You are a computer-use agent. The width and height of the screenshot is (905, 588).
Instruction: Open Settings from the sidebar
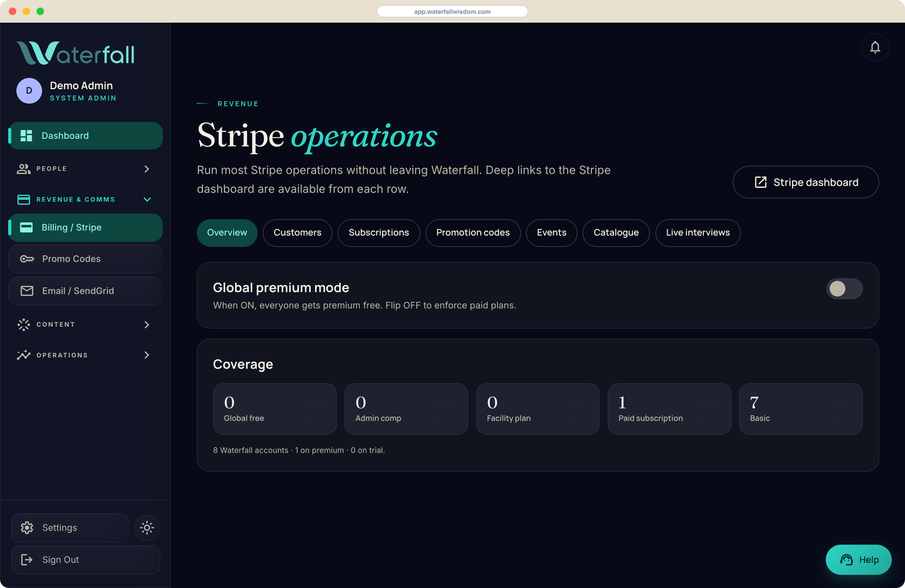[70, 528]
